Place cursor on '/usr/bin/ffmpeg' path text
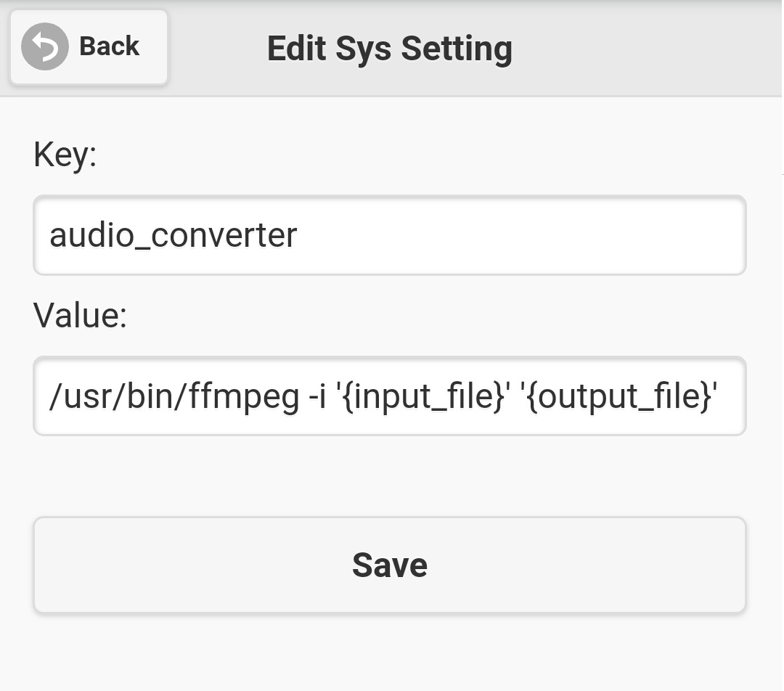The image size is (784, 691). [174, 397]
